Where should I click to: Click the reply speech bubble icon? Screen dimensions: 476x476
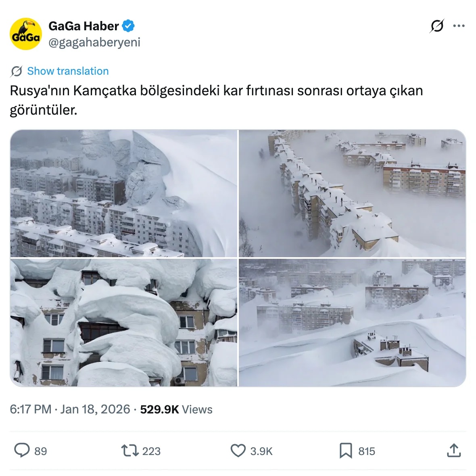click(x=22, y=451)
